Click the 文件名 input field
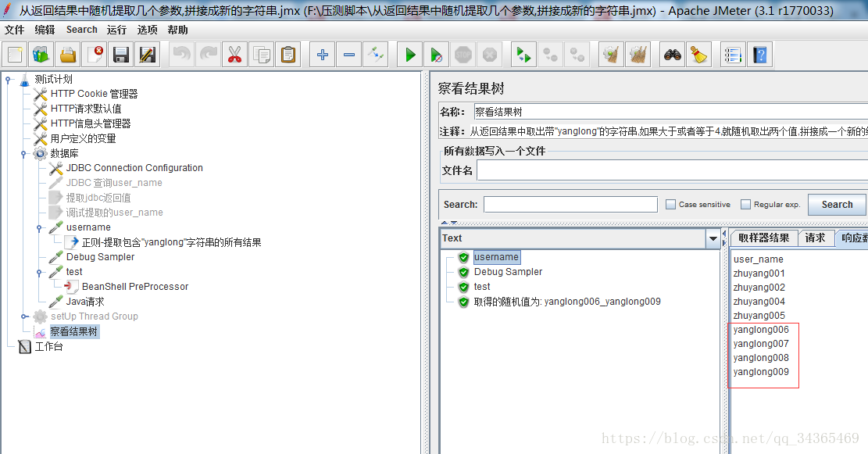The height and width of the screenshot is (454, 868). click(672, 170)
